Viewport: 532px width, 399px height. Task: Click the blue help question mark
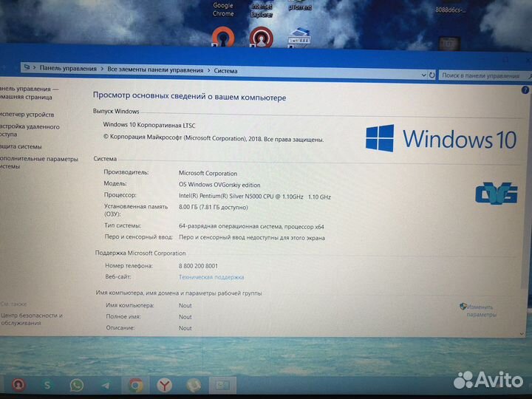pos(525,90)
